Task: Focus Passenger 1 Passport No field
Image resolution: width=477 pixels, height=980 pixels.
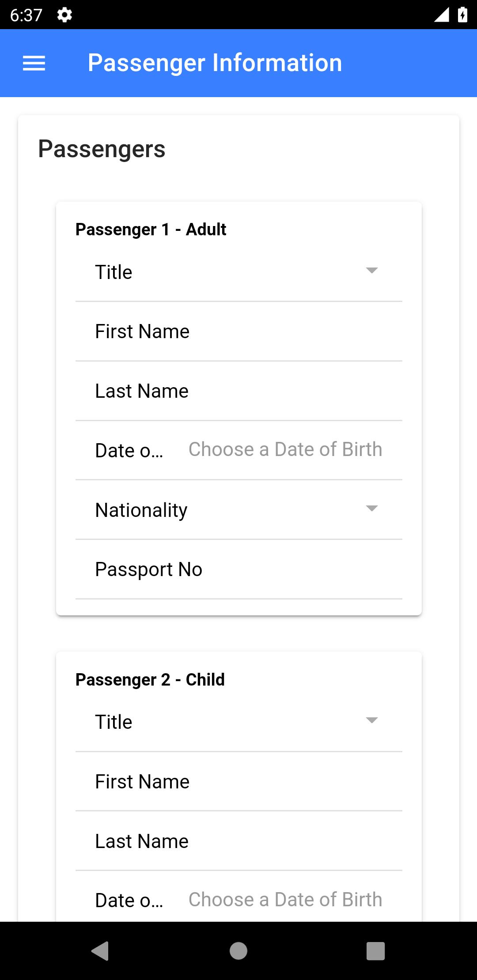Action: click(x=238, y=569)
